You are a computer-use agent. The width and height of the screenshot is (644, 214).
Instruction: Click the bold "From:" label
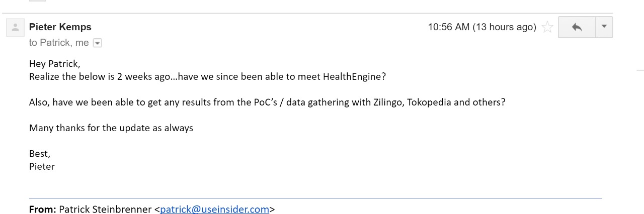[x=42, y=209]
